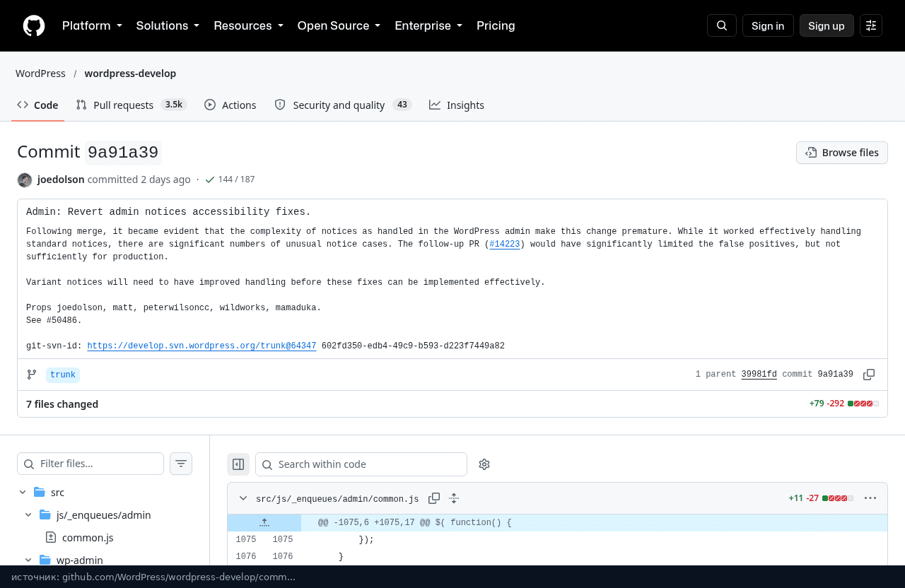Open the search magnifier in header
905x588 pixels.
(x=722, y=25)
